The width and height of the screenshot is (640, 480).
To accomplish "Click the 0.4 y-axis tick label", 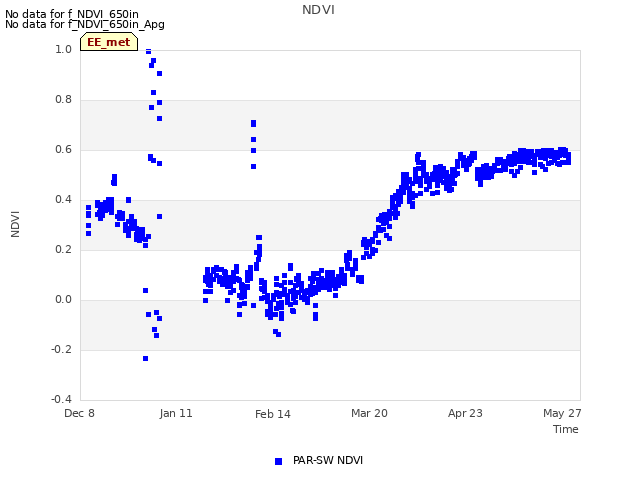I will 63,200.
